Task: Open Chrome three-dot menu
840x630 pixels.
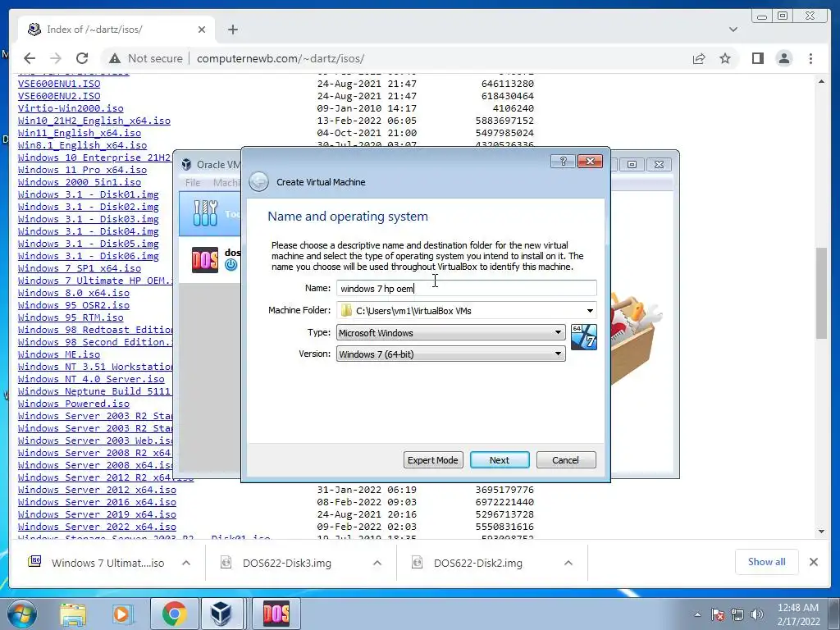Action: [810, 58]
